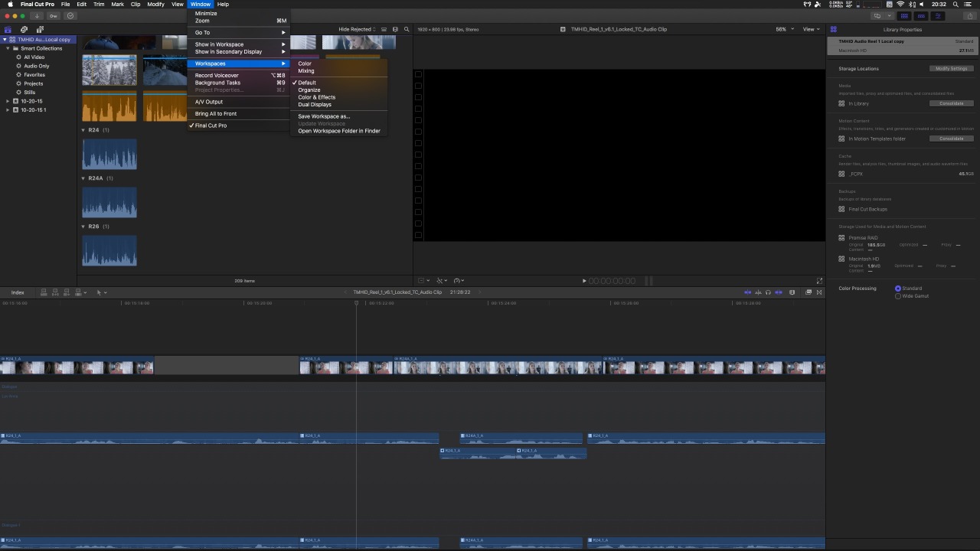
Task: Select Audio Only smart collection
Action: click(x=37, y=66)
